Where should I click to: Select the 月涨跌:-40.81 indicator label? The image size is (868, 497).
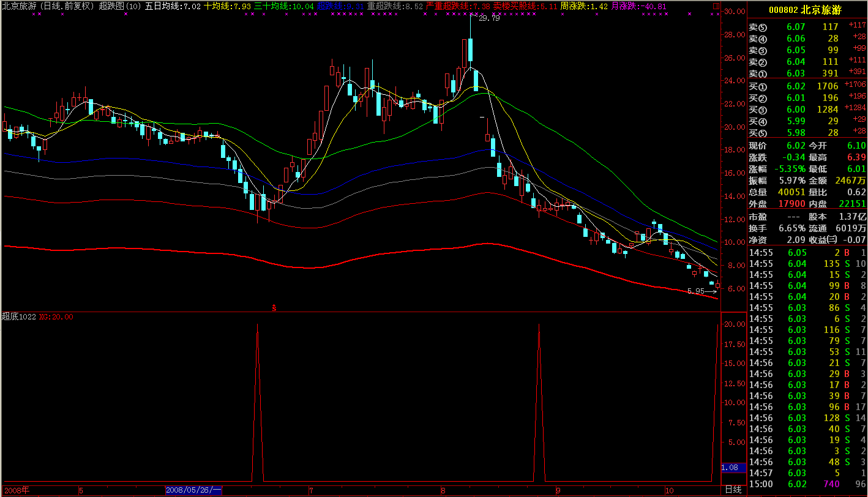(638, 6)
